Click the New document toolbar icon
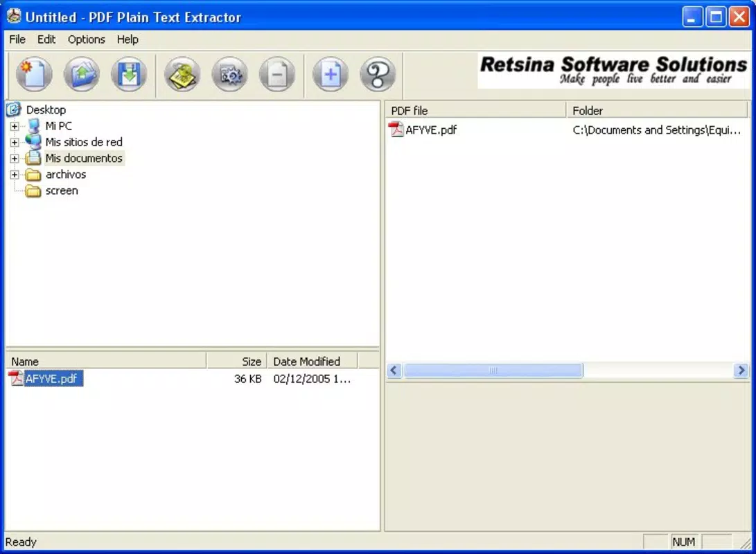This screenshot has width=756, height=554. tap(34, 74)
